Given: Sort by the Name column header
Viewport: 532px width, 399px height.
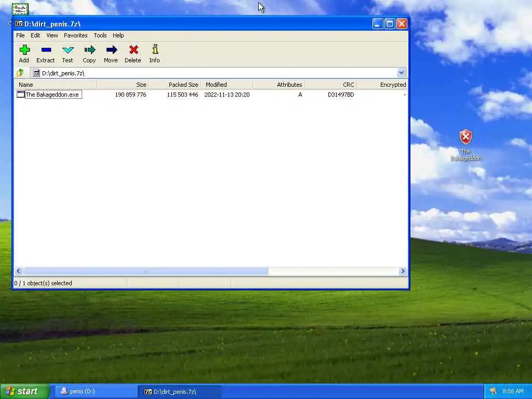Looking at the screenshot, I should pos(56,85).
